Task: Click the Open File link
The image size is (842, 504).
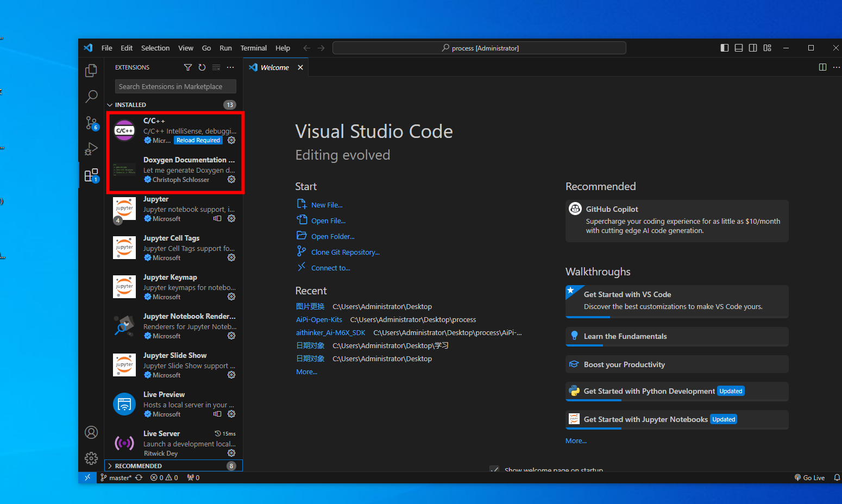Action: point(328,220)
